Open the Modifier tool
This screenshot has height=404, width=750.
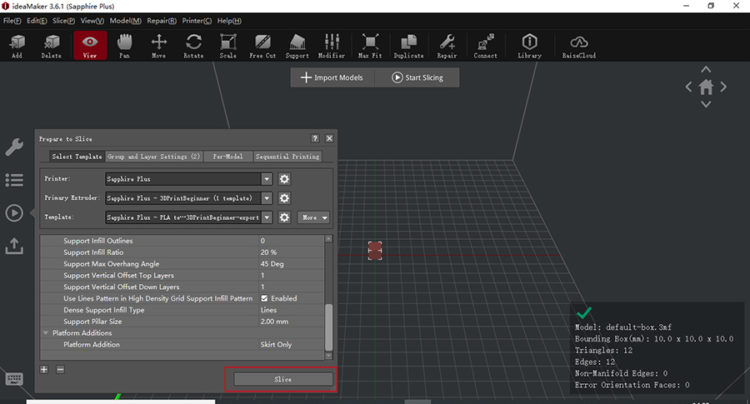coord(331,46)
